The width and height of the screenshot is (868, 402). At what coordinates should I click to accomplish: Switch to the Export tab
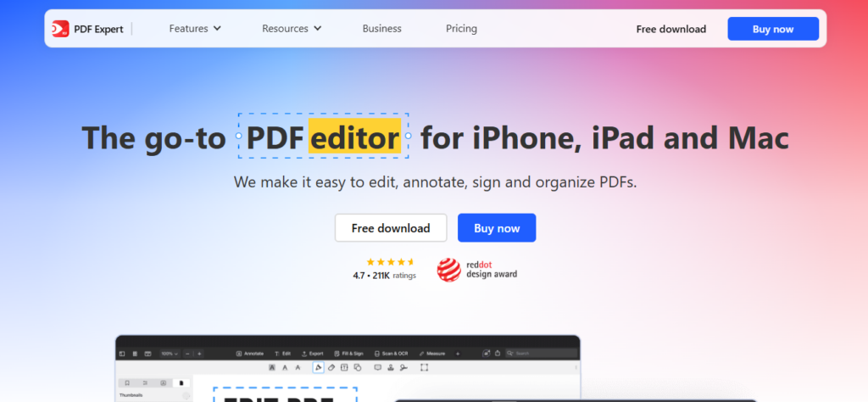tap(312, 354)
